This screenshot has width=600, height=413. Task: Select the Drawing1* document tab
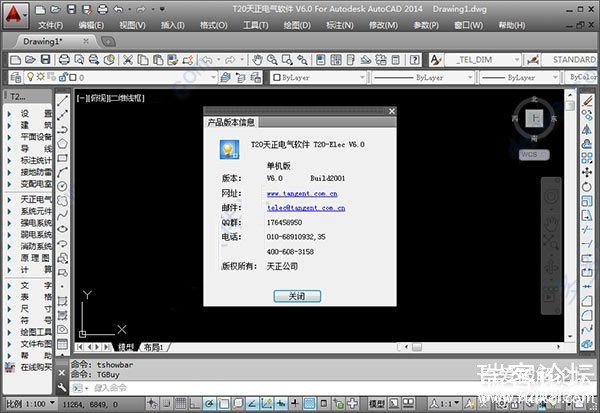pyautogui.click(x=43, y=41)
